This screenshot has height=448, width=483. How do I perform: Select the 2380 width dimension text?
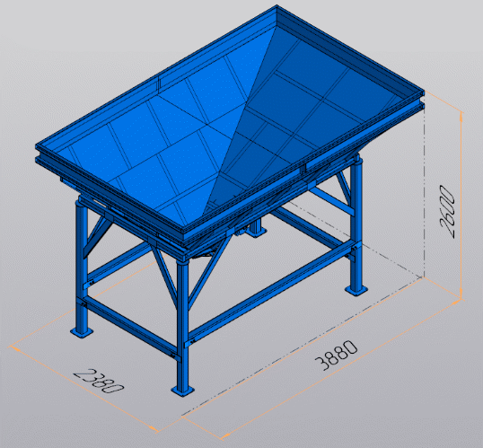click(x=99, y=382)
